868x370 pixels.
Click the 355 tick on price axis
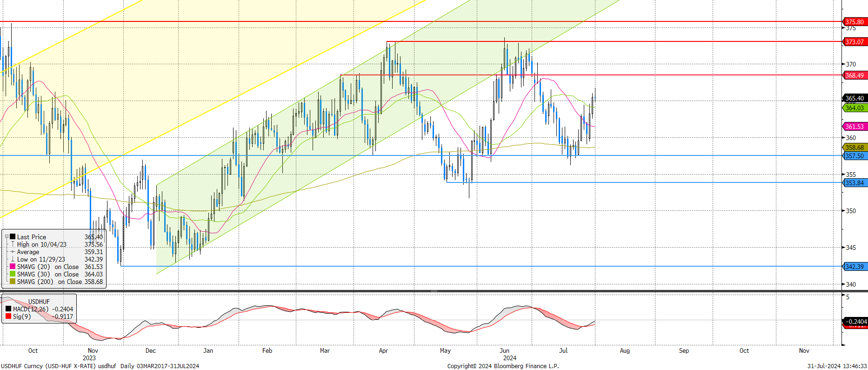pyautogui.click(x=851, y=175)
